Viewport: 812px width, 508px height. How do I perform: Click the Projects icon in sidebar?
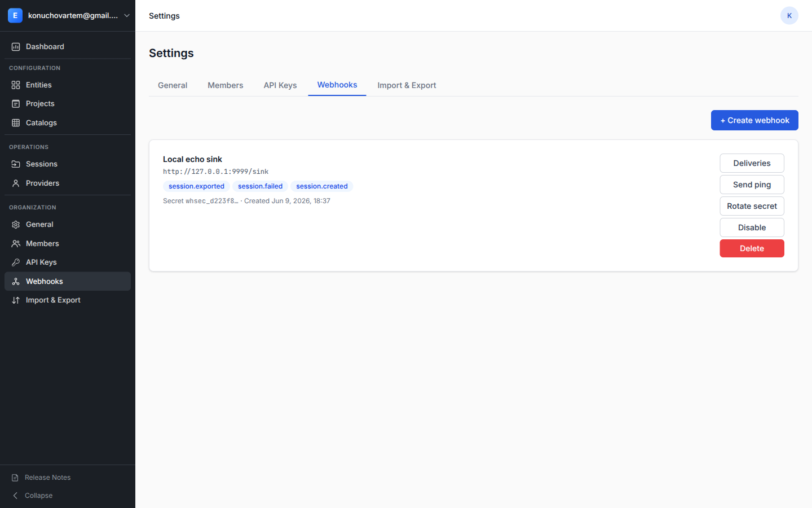coord(16,104)
